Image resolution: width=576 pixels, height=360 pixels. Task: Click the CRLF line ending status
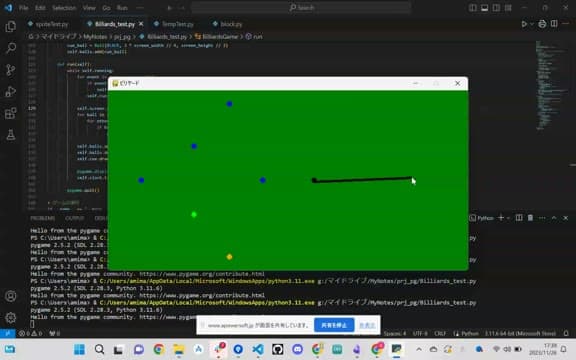440,334
